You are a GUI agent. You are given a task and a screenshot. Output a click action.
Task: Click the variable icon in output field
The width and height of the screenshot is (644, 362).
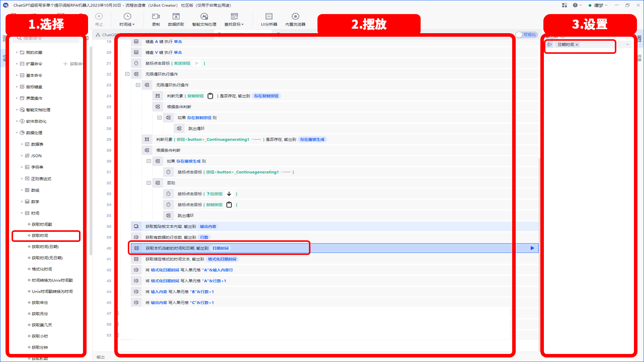tap(549, 45)
